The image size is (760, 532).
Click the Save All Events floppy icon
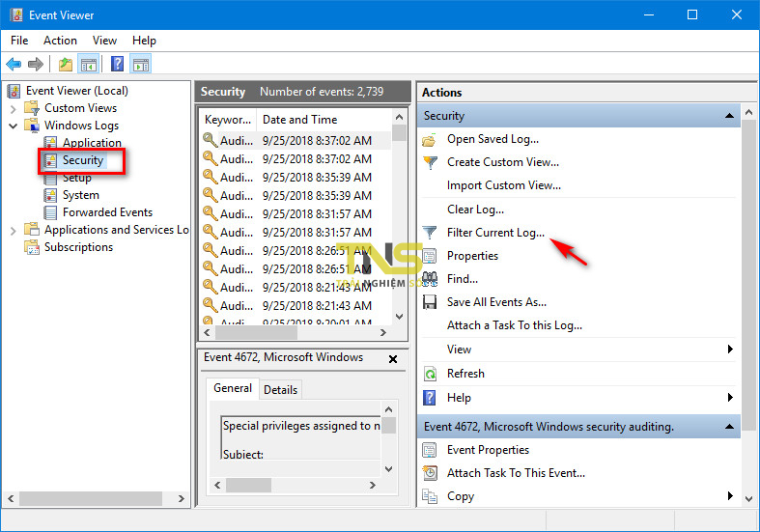click(x=430, y=302)
